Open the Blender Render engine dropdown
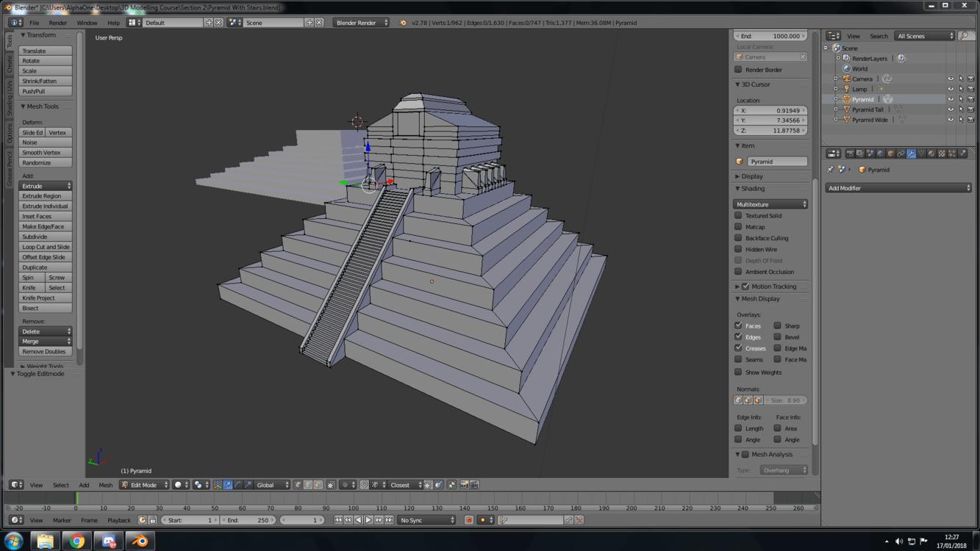 coord(361,23)
